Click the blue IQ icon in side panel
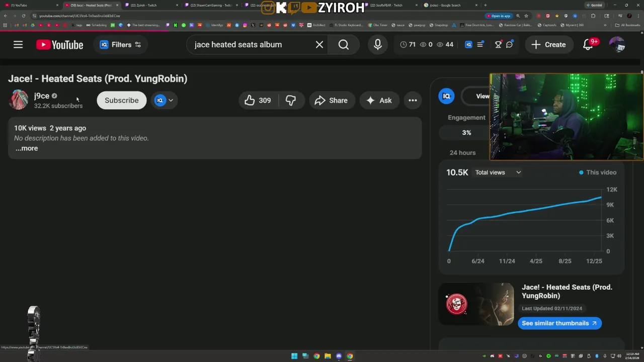The height and width of the screenshot is (362, 644). tap(446, 96)
